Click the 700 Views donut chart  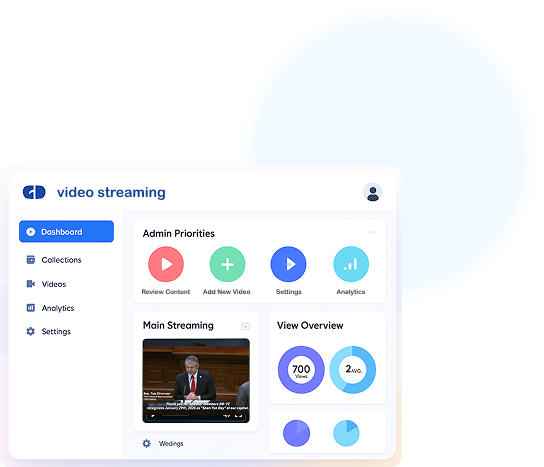pyautogui.click(x=301, y=370)
